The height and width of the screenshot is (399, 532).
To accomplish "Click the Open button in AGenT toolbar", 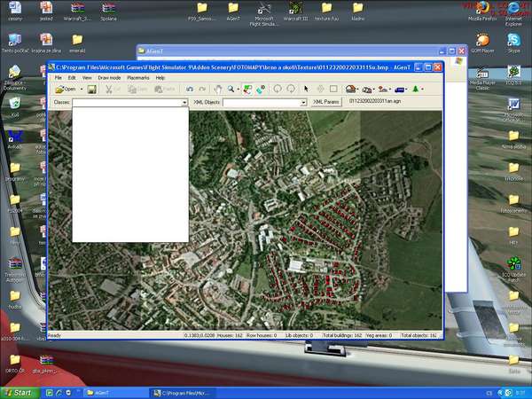I will pos(66,90).
